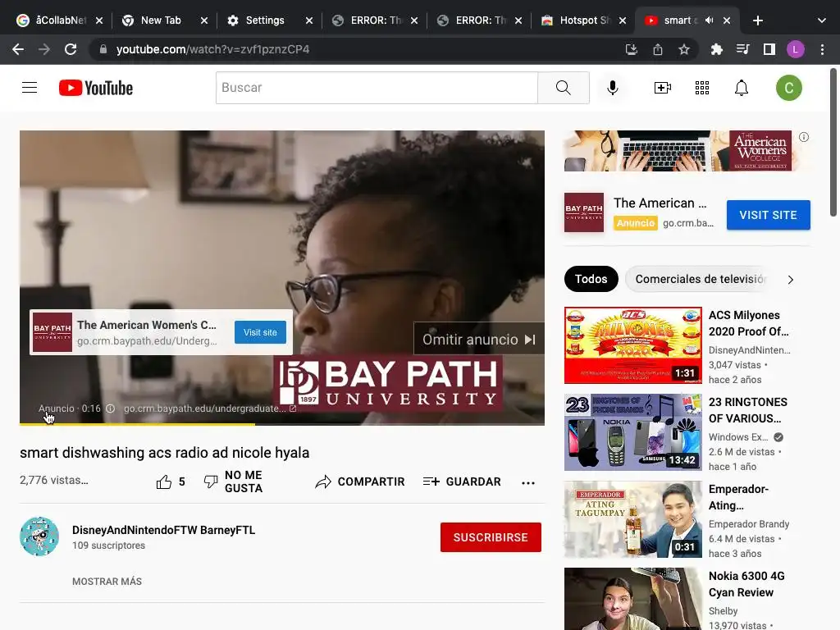Open the 23 RINGTONES OF VARIOUS title

[x=748, y=410]
